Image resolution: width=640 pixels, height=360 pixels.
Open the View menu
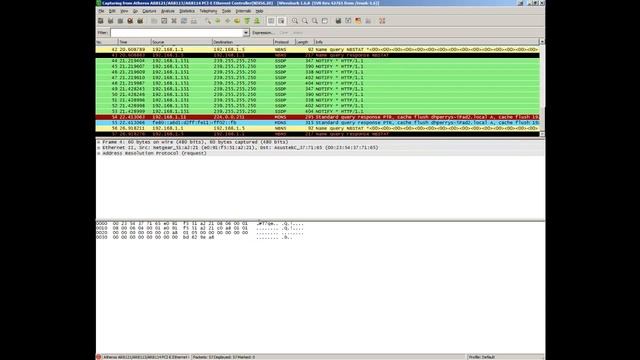click(124, 11)
